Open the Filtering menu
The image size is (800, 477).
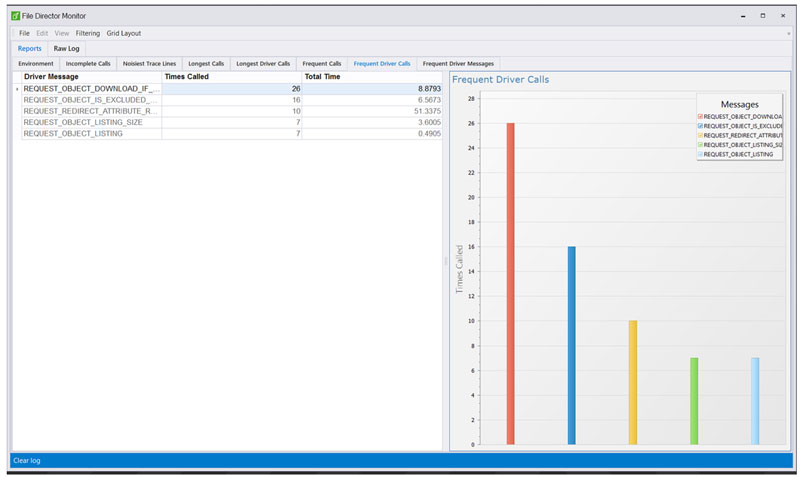(88, 33)
